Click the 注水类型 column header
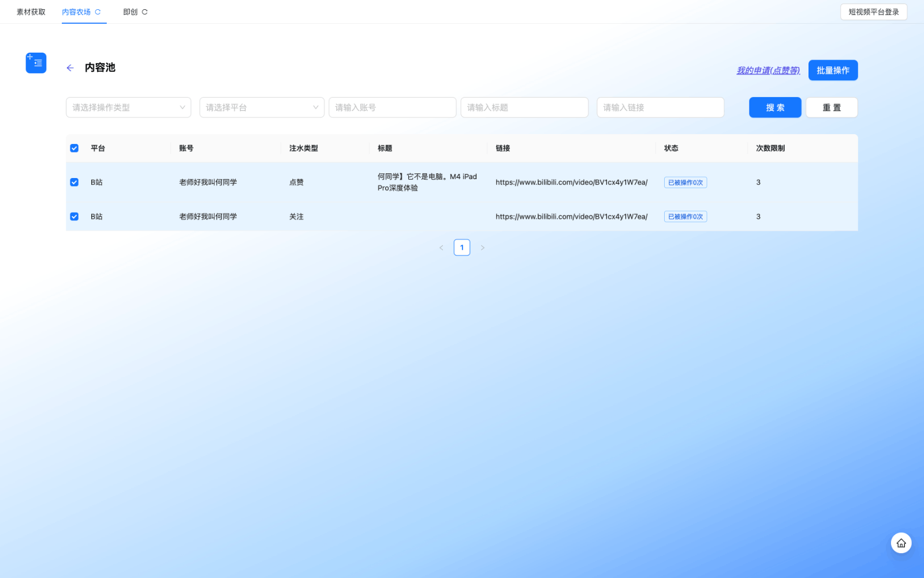 [x=304, y=149]
